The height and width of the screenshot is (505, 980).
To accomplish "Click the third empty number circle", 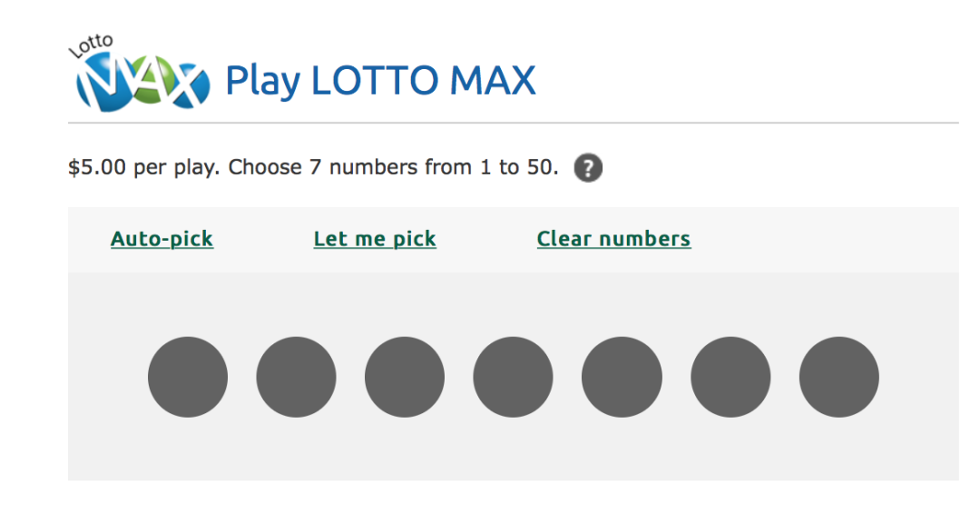I will [405, 377].
